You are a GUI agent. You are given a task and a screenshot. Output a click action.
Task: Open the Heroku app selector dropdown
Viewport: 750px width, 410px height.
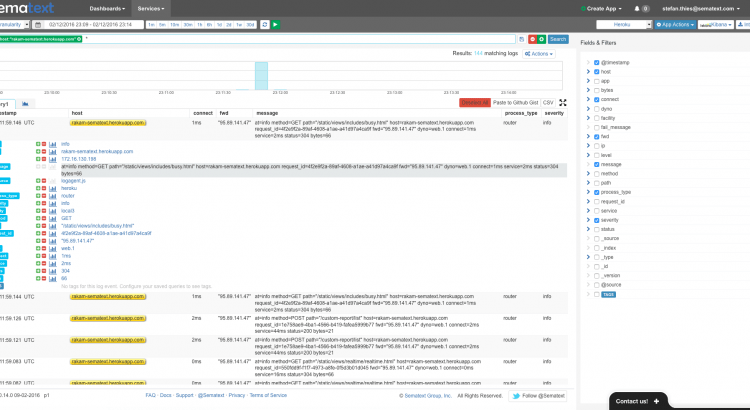coord(624,24)
